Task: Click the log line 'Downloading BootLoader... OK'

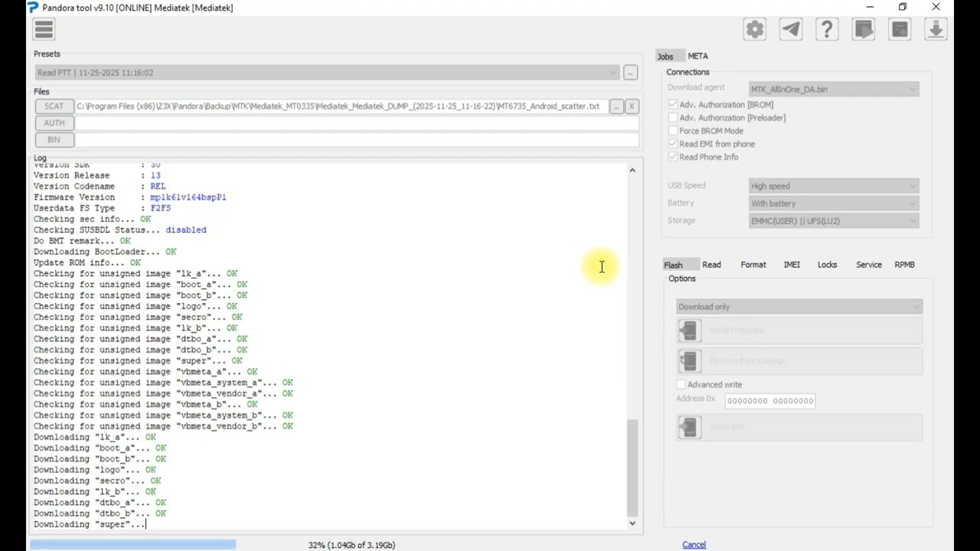Action: [105, 252]
